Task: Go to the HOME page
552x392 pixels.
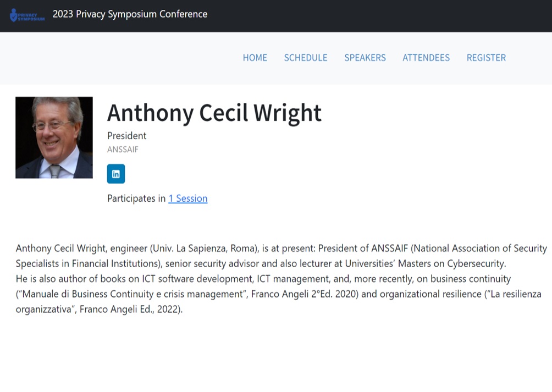Action: [x=255, y=58]
